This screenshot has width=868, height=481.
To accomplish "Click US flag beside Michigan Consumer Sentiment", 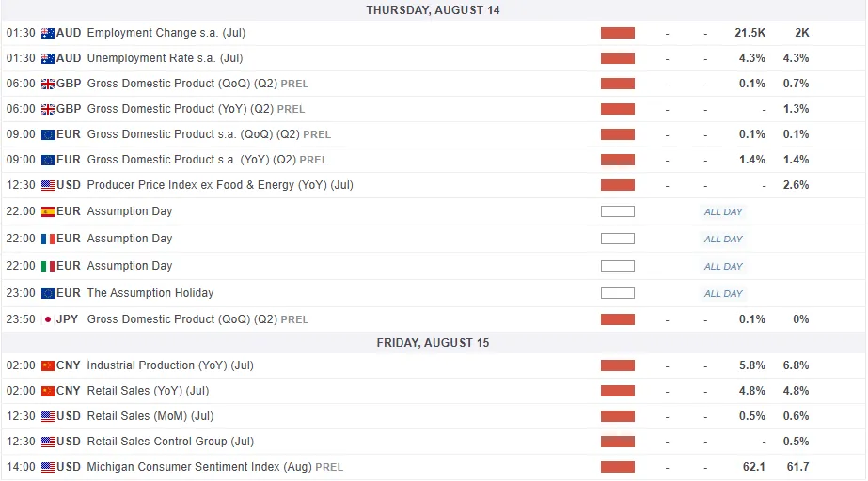I will tap(48, 467).
